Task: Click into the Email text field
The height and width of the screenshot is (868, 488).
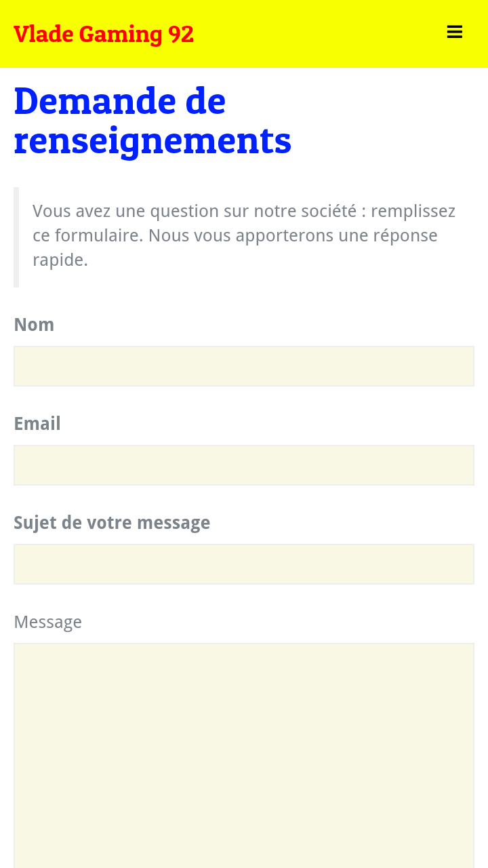Action: pos(244,465)
